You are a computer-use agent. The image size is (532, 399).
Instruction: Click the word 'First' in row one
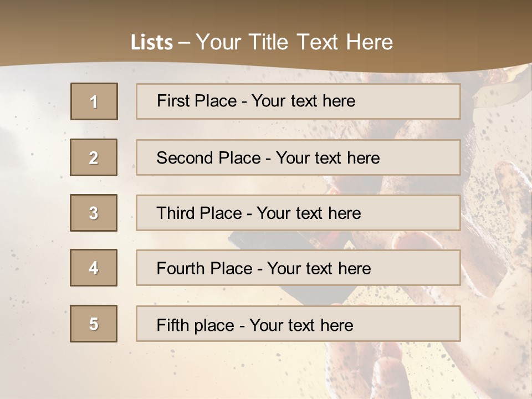(171, 101)
